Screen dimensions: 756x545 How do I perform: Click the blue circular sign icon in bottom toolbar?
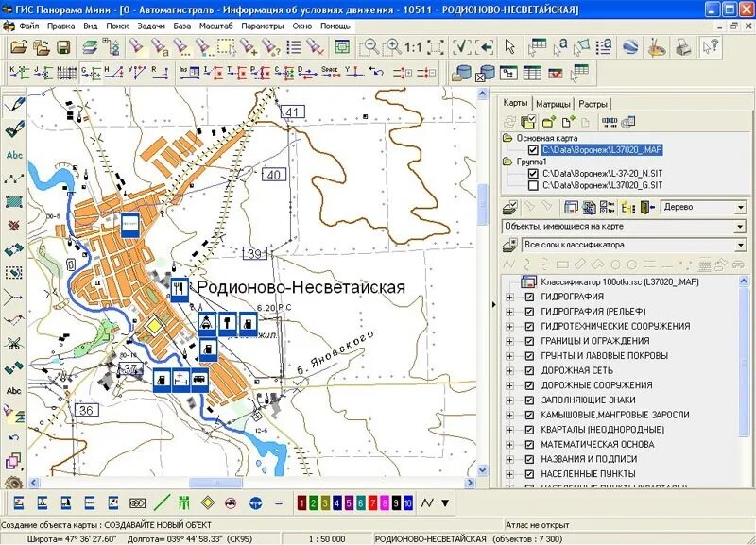click(255, 503)
